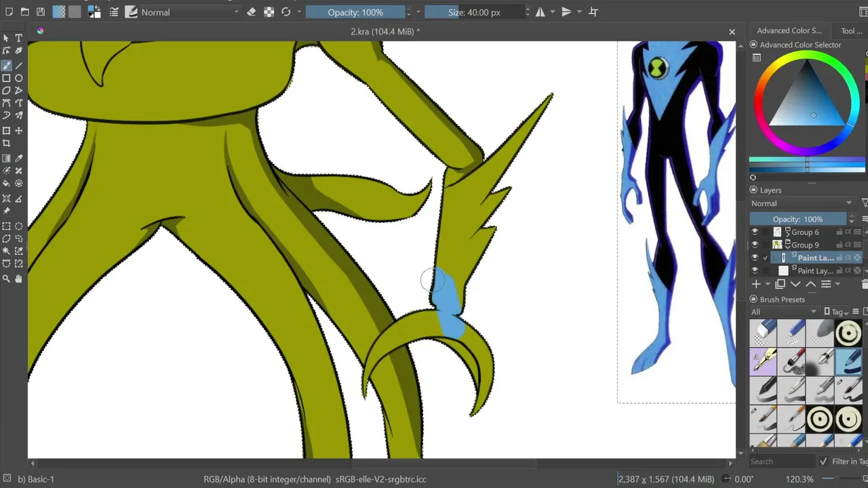Activate the Pan hand tool
The height and width of the screenshot is (488, 868).
point(19,279)
